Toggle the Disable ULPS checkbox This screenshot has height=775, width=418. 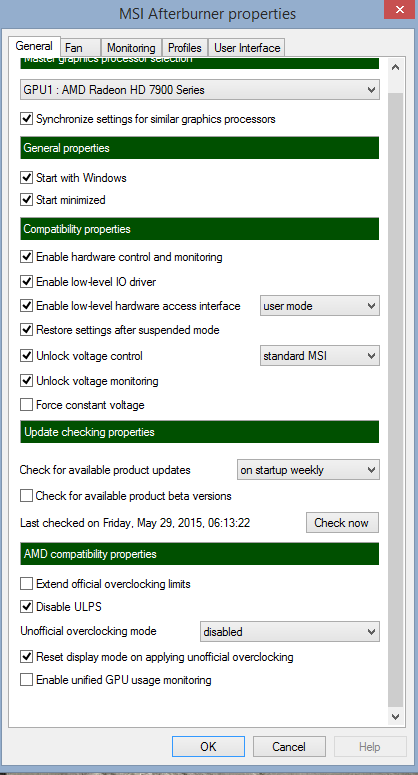pos(27,607)
